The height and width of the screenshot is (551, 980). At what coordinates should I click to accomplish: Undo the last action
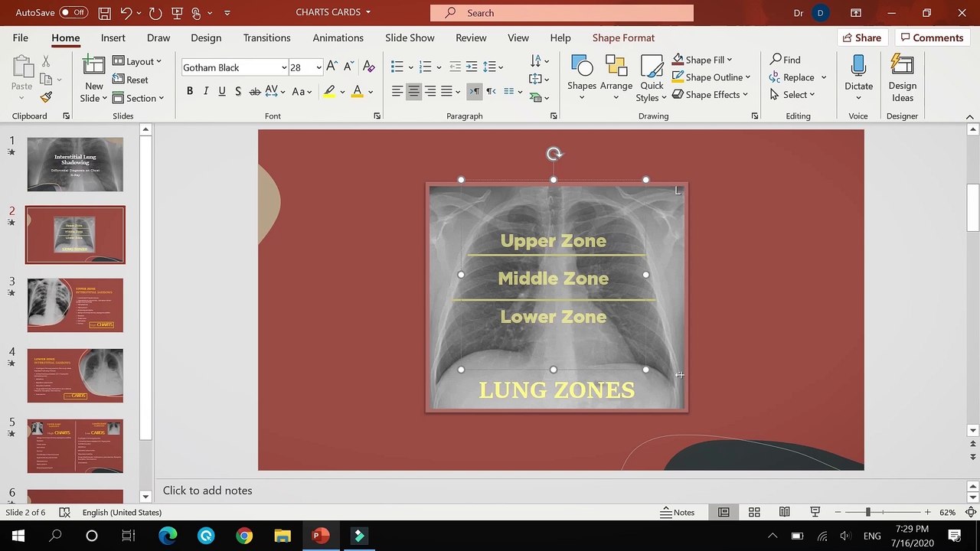coord(126,13)
